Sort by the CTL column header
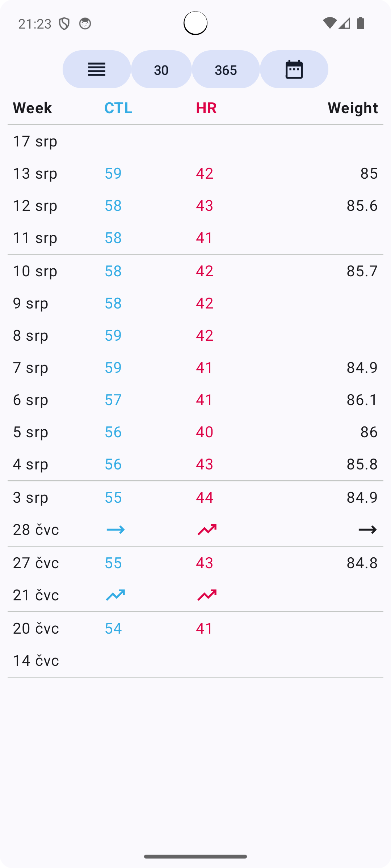The image size is (391, 868). (x=118, y=108)
